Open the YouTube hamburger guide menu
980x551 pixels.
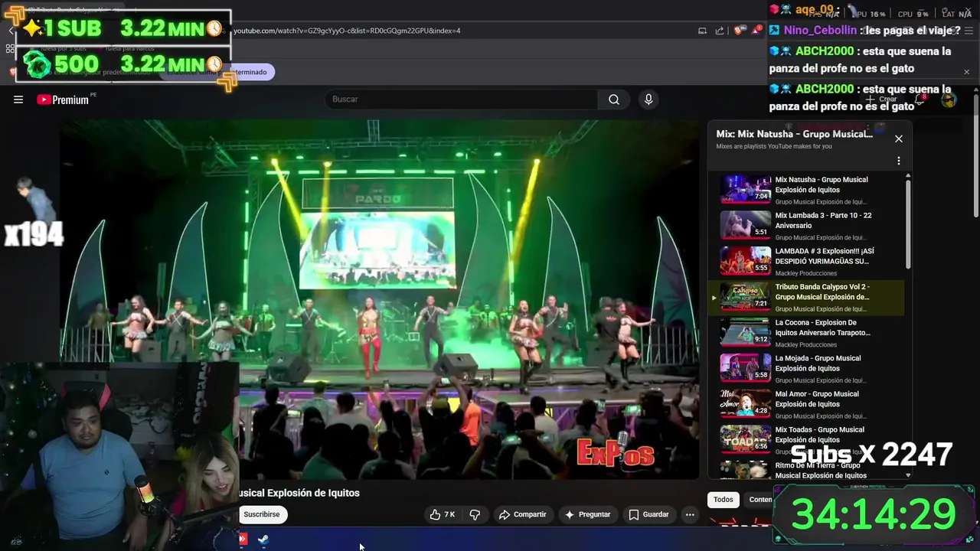[18, 99]
